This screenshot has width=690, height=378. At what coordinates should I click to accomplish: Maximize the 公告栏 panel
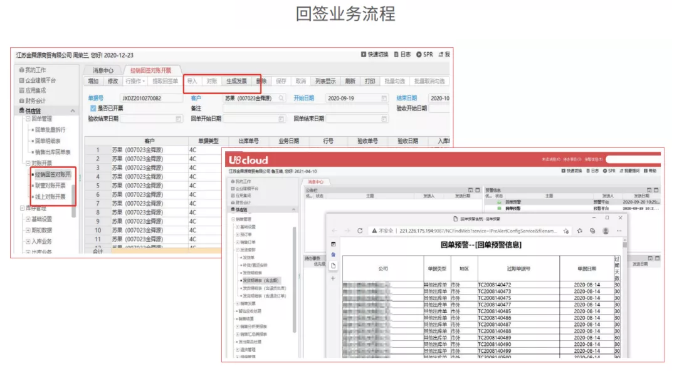tap(477, 190)
